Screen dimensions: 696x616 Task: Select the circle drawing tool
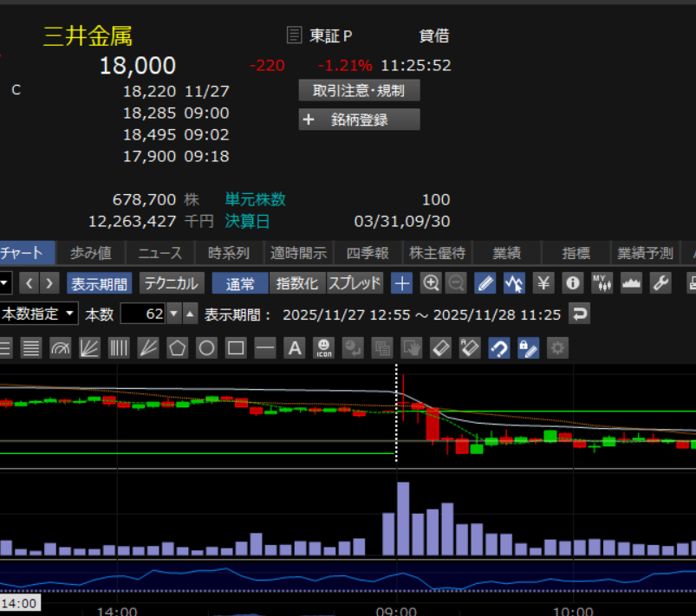pos(206,348)
